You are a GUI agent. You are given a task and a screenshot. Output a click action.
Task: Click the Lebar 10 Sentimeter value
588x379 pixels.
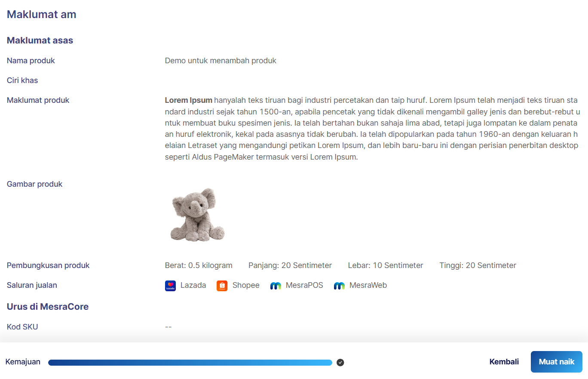[x=386, y=265]
